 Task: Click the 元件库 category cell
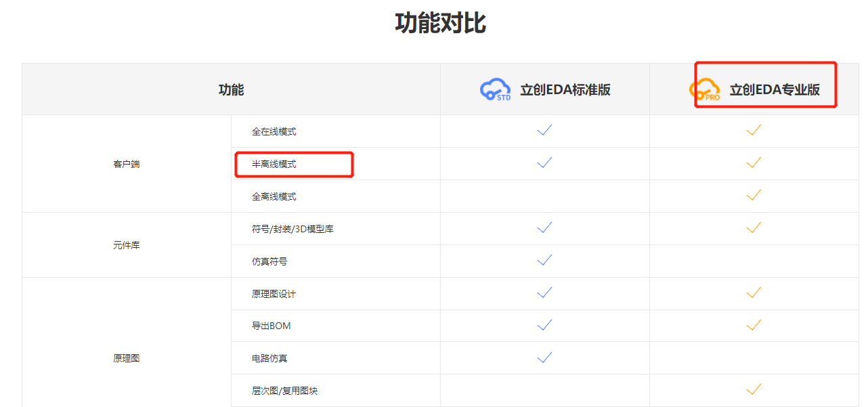[127, 245]
